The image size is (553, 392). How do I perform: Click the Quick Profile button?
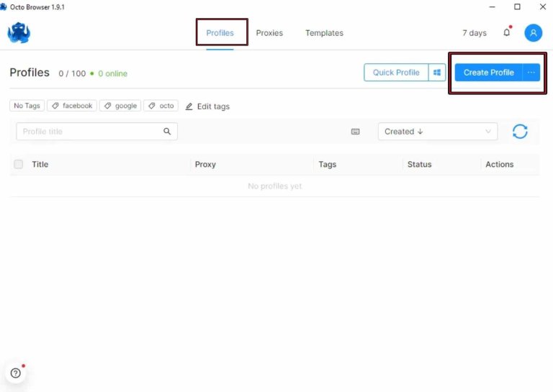(396, 73)
